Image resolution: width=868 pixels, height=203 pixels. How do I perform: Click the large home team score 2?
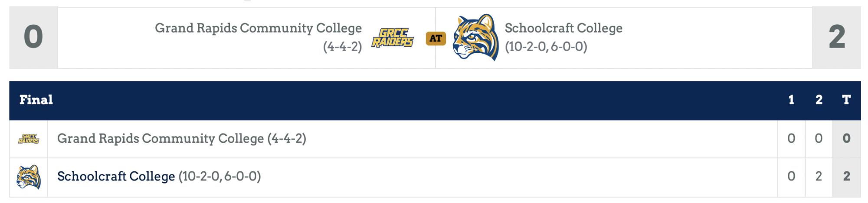coord(837,37)
